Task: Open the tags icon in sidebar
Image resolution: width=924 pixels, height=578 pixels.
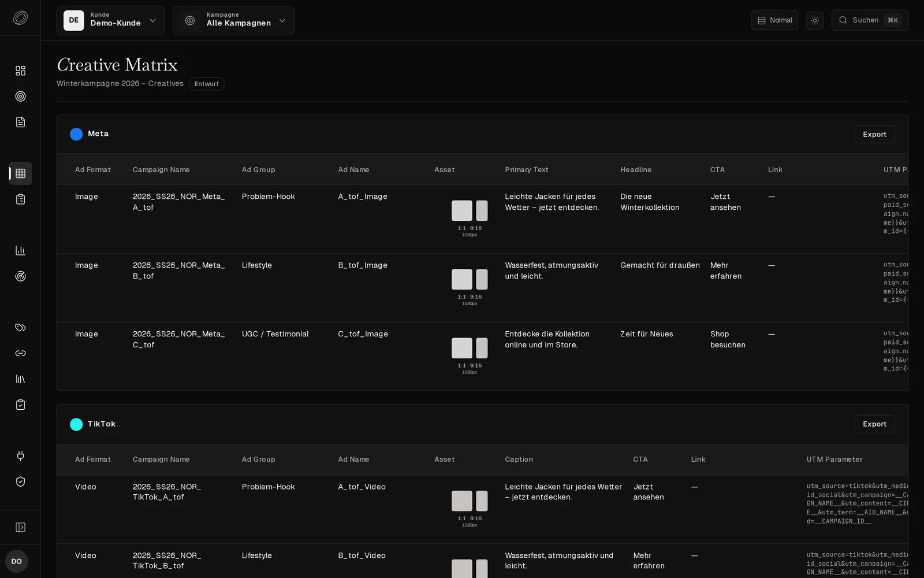Action: [x=20, y=328]
